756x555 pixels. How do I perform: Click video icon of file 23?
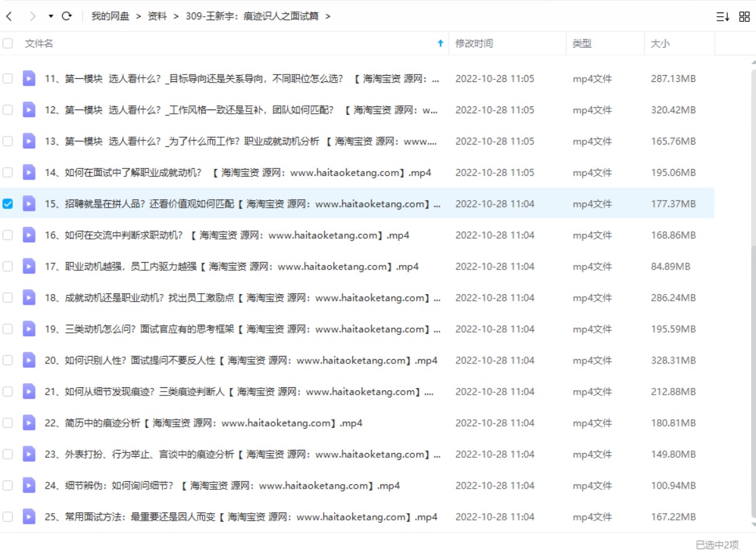29,454
